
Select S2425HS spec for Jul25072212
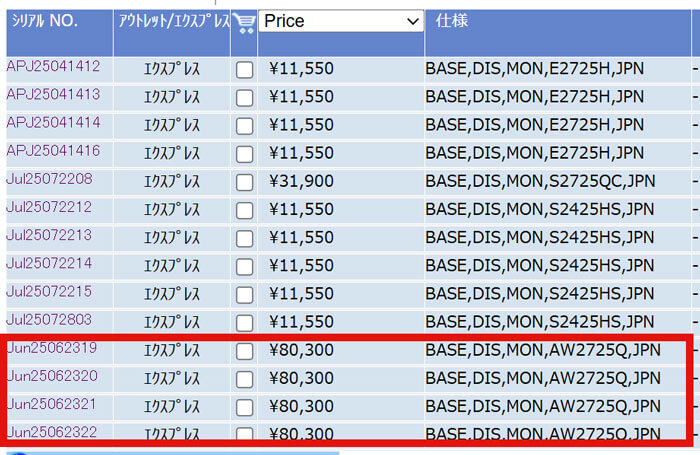point(540,209)
